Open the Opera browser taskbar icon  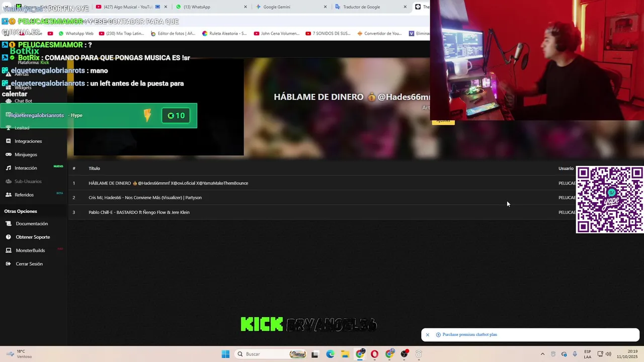pyautogui.click(x=374, y=354)
